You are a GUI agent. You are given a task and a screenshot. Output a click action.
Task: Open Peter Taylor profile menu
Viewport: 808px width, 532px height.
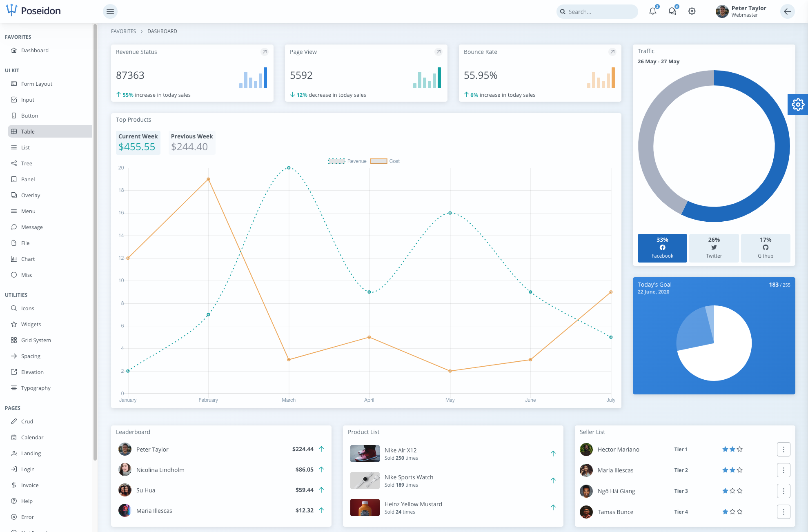741,11
